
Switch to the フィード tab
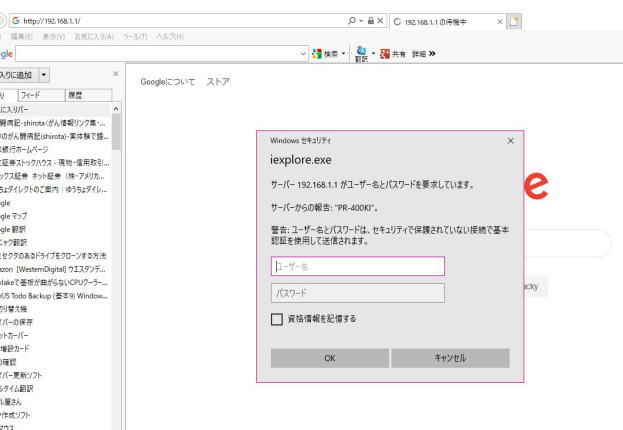pyautogui.click(x=41, y=95)
